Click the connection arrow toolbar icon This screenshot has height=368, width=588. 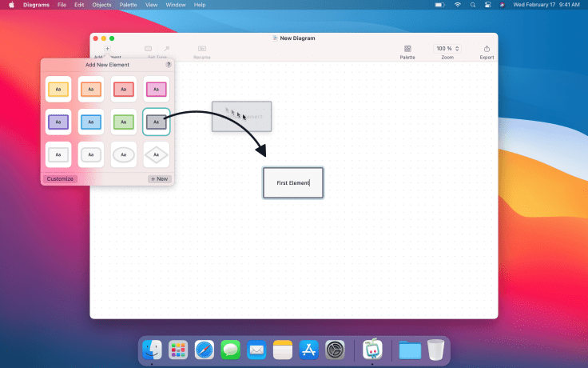[166, 49]
